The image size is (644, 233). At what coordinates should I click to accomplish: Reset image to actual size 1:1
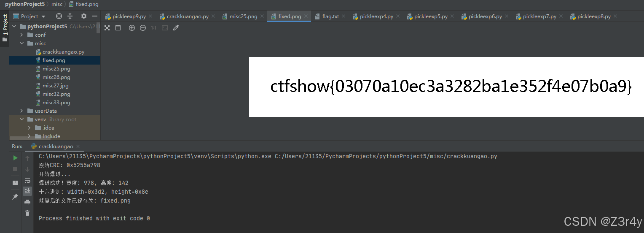(x=154, y=28)
